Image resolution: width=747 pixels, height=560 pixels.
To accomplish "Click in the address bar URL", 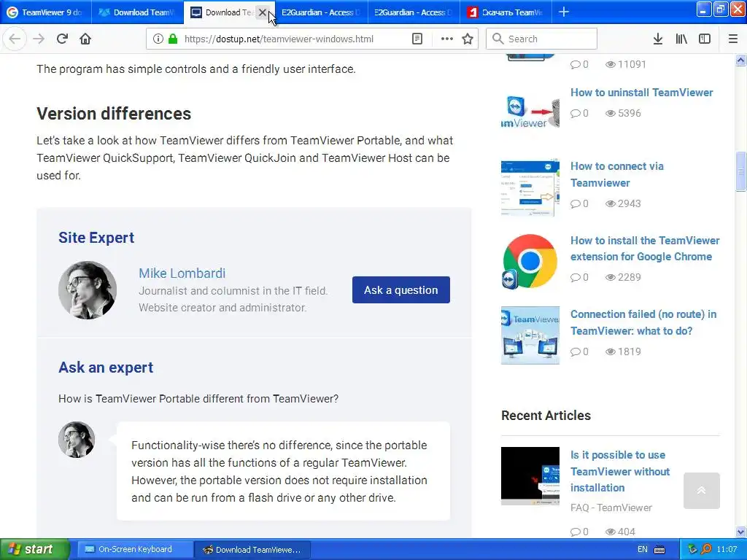I will pyautogui.click(x=279, y=39).
